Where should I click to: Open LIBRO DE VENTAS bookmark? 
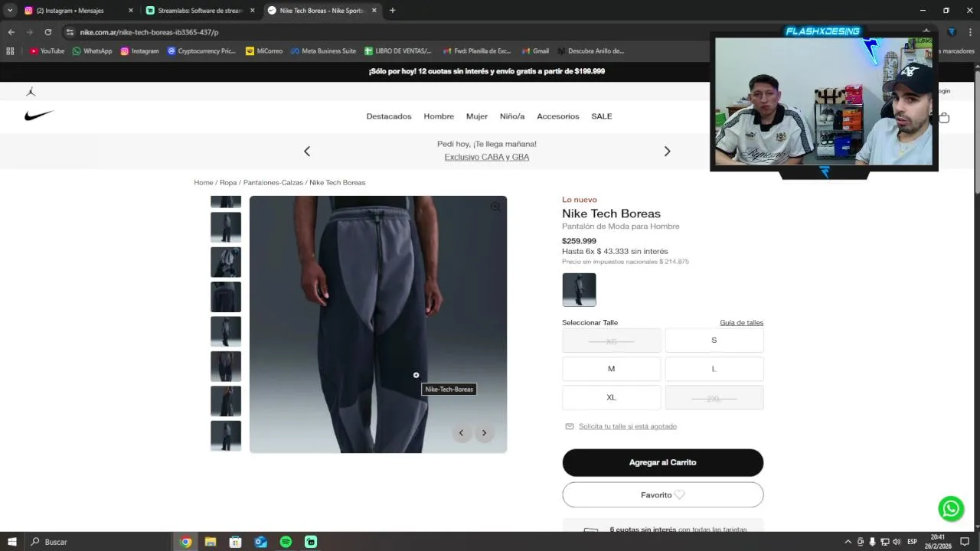[x=398, y=51]
